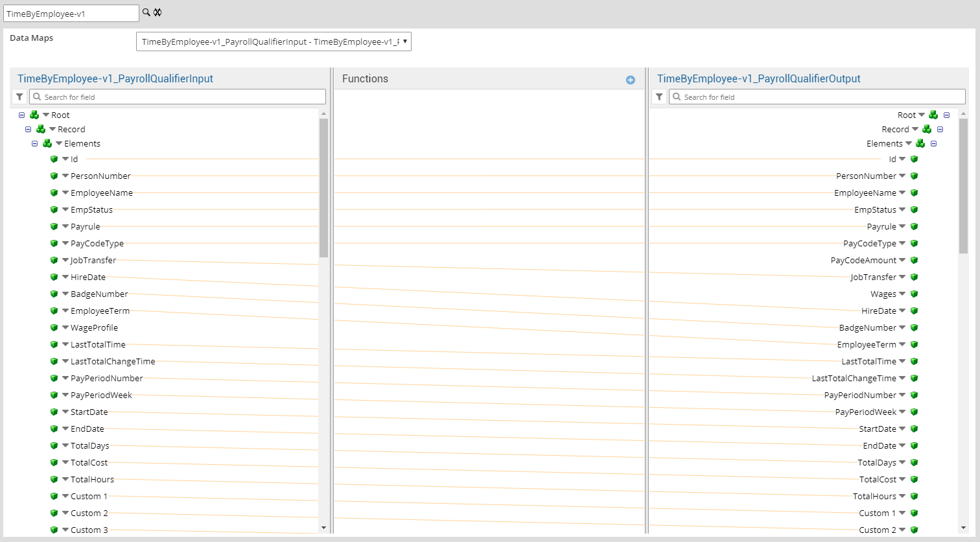980x542 pixels.
Task: Click the TimeByEmployee-v1_PayrollQualifierOutput heading
Action: [x=758, y=78]
